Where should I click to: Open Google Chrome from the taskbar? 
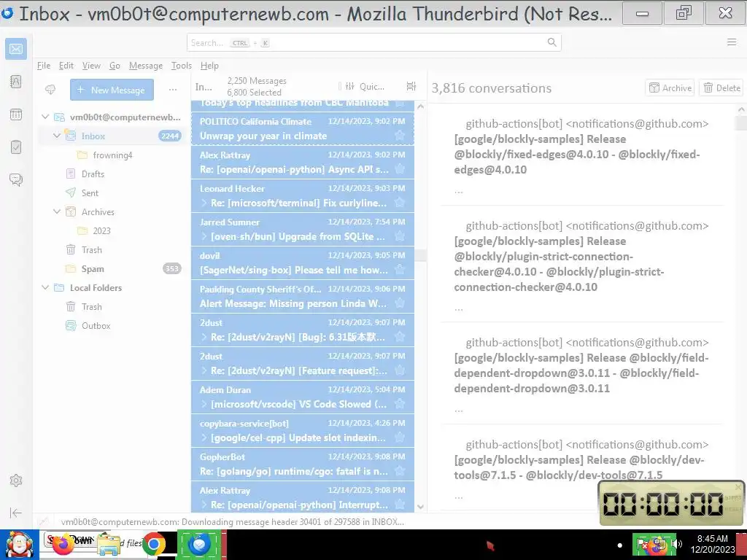[153, 544]
